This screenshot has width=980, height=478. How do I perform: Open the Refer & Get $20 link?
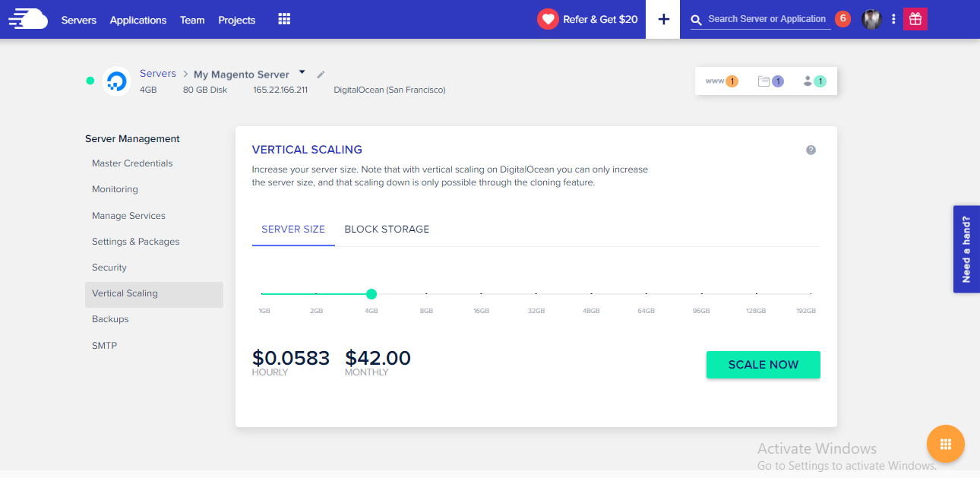click(587, 19)
